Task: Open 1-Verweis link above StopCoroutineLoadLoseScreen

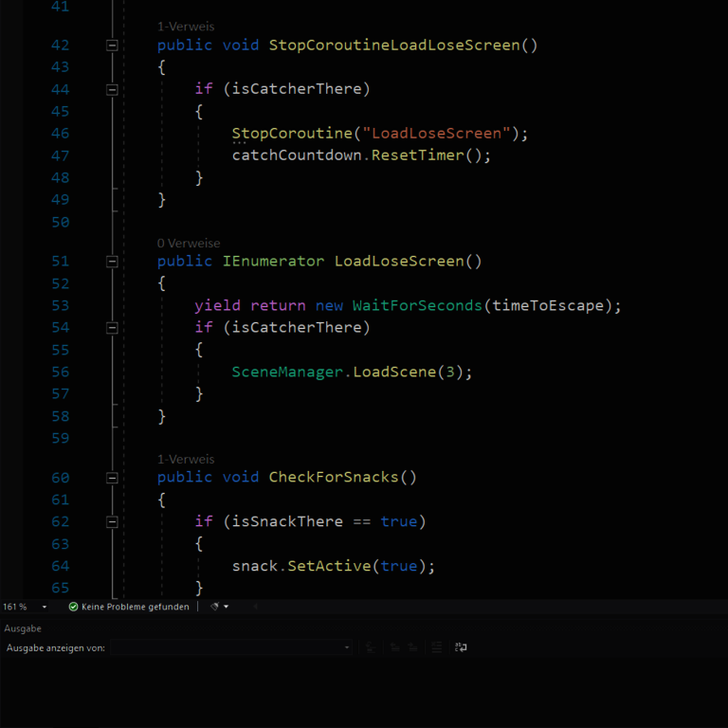Action: pos(186,27)
